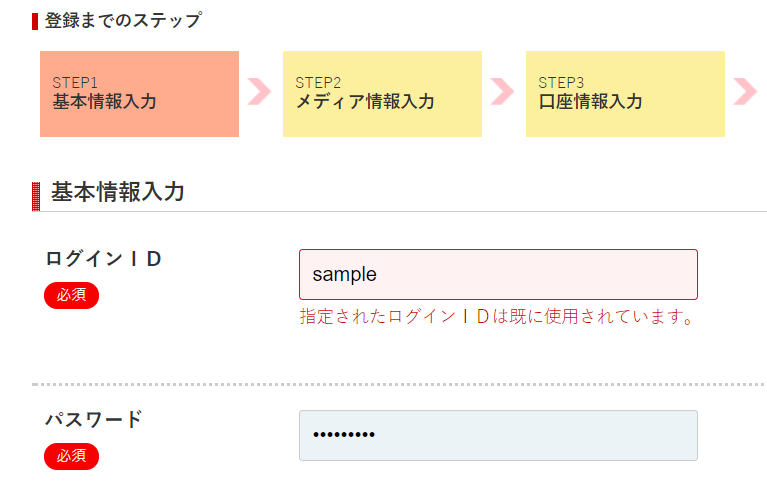The height and width of the screenshot is (486, 767).
Task: Focus the パスワード input field
Action: click(498, 435)
